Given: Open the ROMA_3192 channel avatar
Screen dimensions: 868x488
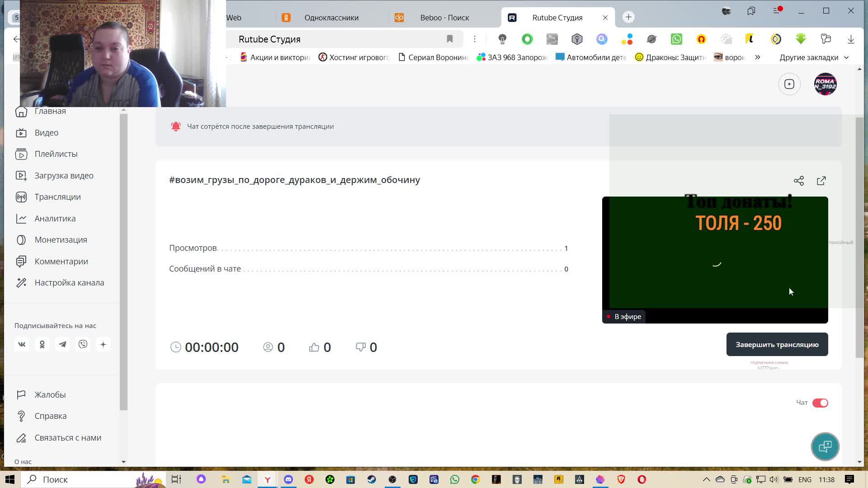Looking at the screenshot, I should click(x=825, y=84).
